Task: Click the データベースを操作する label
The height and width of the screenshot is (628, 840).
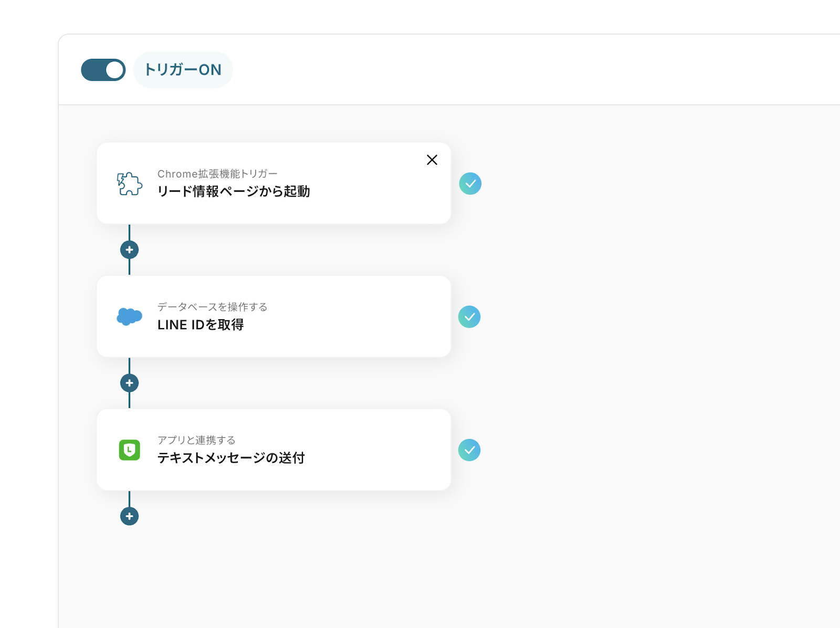Action: point(213,307)
